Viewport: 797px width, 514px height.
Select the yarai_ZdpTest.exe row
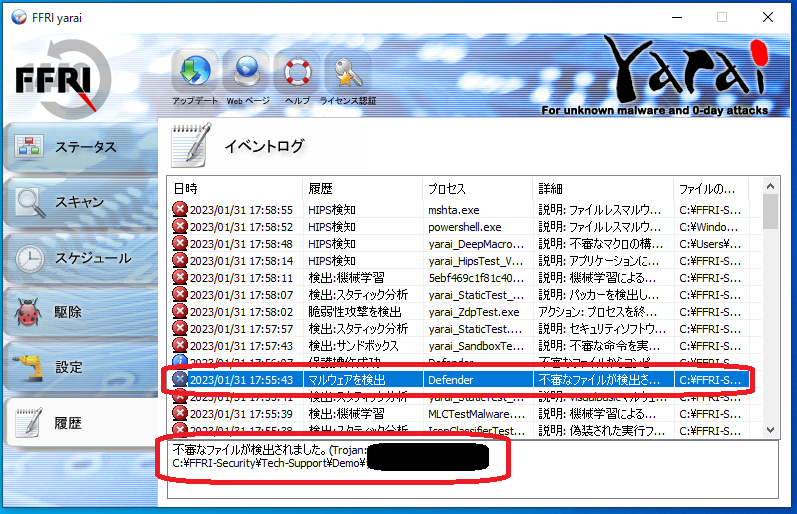[459, 312]
